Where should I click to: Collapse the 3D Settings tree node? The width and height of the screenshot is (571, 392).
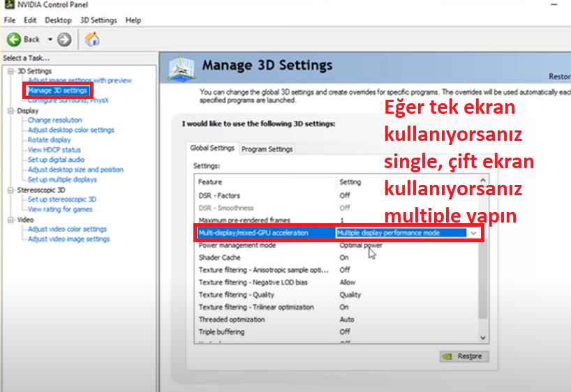(x=11, y=71)
